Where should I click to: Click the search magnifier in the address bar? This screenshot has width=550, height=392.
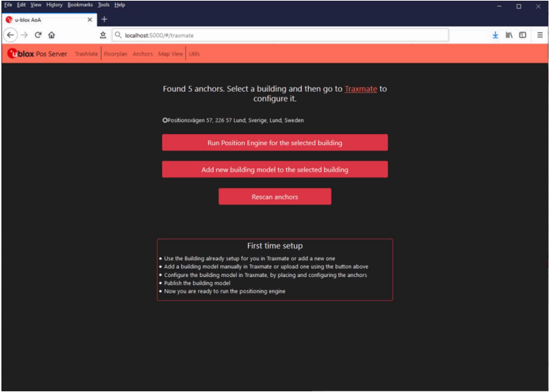pos(118,35)
